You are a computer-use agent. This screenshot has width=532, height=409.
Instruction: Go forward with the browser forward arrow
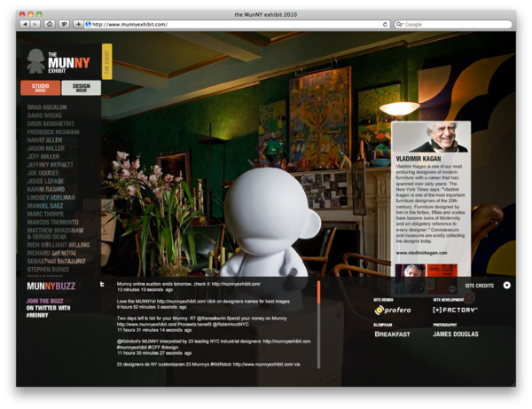pos(35,24)
